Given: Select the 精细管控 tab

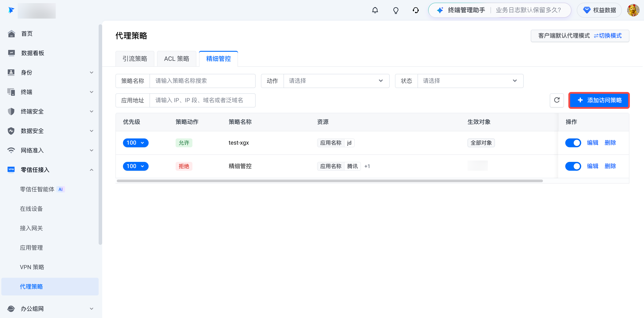Looking at the screenshot, I should tap(218, 59).
